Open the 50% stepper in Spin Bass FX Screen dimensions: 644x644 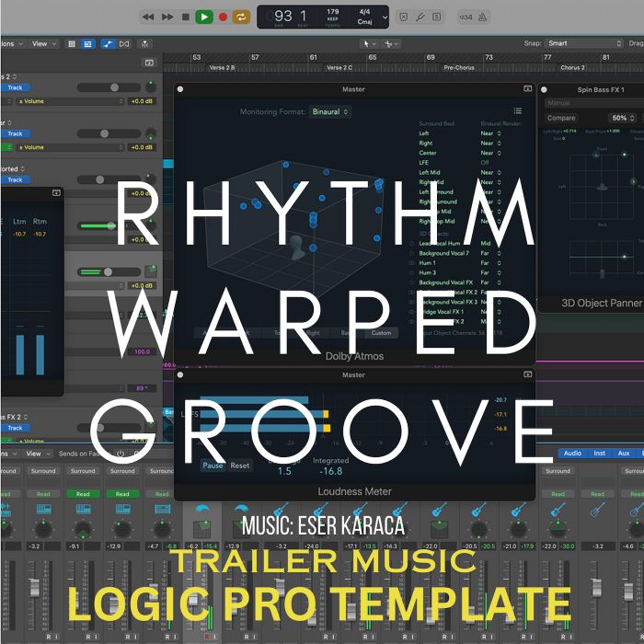623,118
